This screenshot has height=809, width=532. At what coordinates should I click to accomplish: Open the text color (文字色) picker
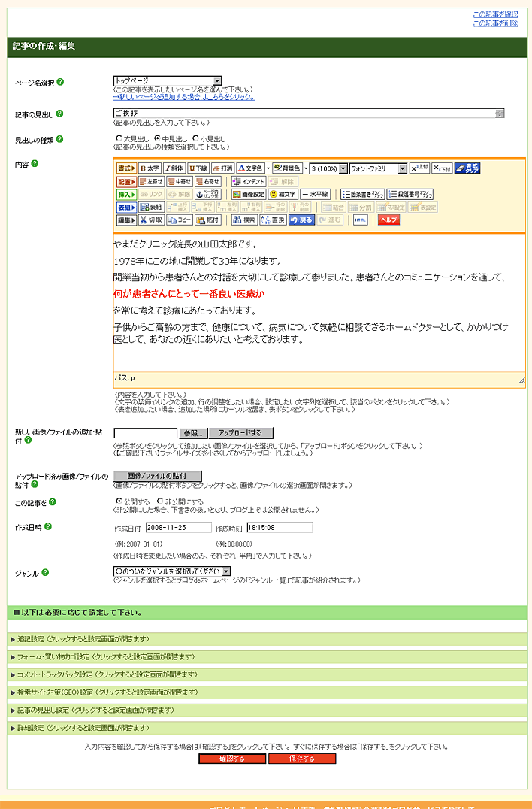pyautogui.click(x=249, y=168)
